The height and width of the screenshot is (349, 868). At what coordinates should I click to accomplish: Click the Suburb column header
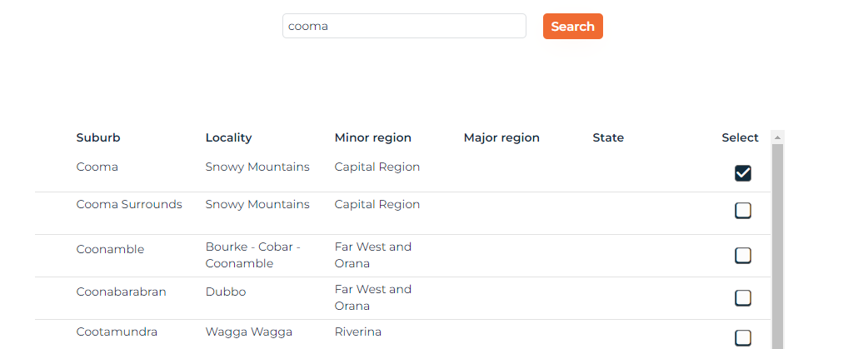[98, 137]
